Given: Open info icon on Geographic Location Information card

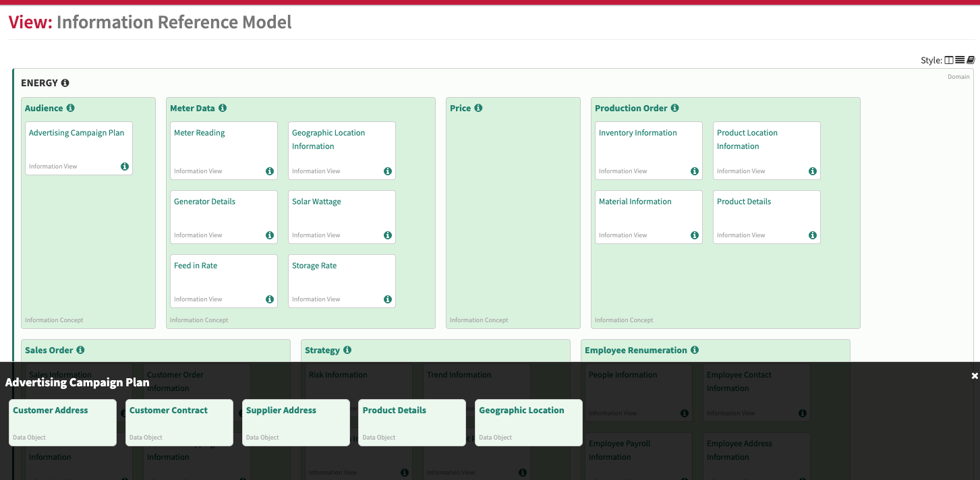Looking at the screenshot, I should 388,171.
